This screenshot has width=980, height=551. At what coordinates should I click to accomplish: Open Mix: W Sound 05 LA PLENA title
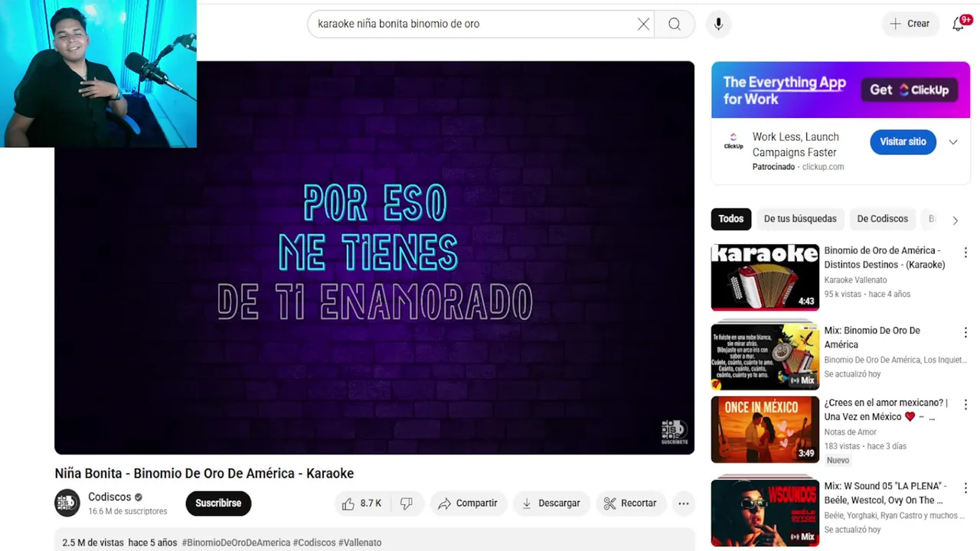pos(885,493)
